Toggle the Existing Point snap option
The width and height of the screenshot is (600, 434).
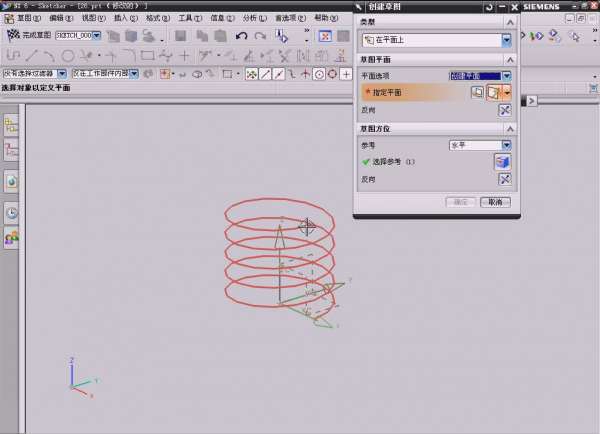coord(346,74)
